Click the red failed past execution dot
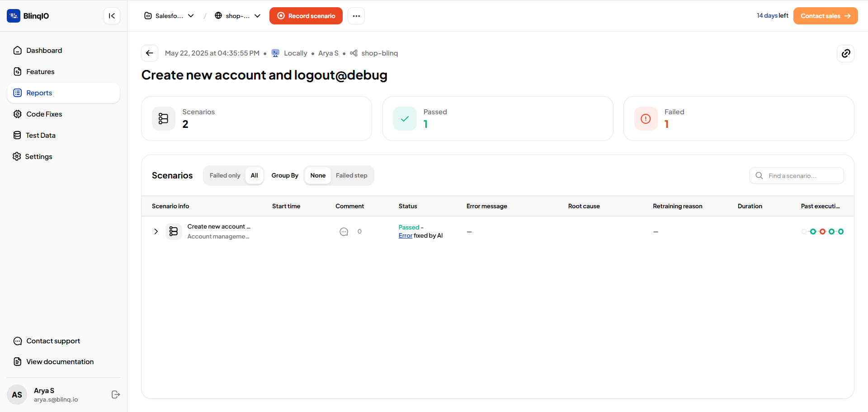The height and width of the screenshot is (412, 868). (x=822, y=231)
